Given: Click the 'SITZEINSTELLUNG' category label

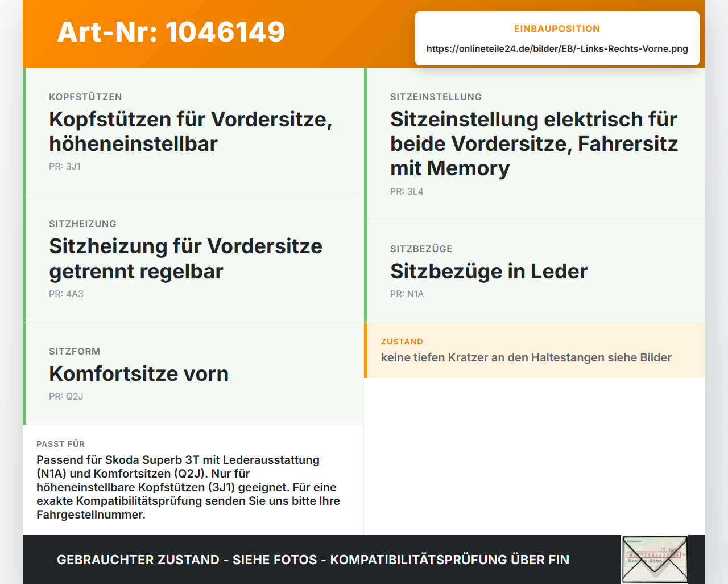Looking at the screenshot, I should [x=436, y=97].
